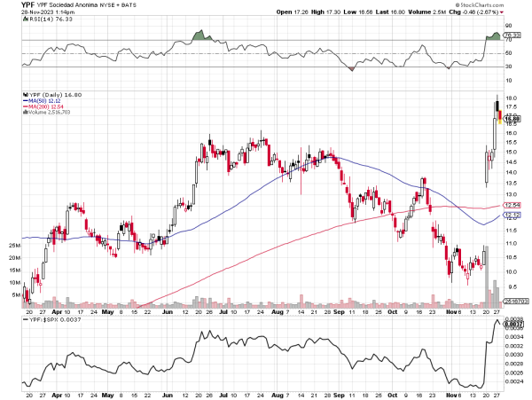Click the candlestick icon beside YPF (Daily)

24,94
